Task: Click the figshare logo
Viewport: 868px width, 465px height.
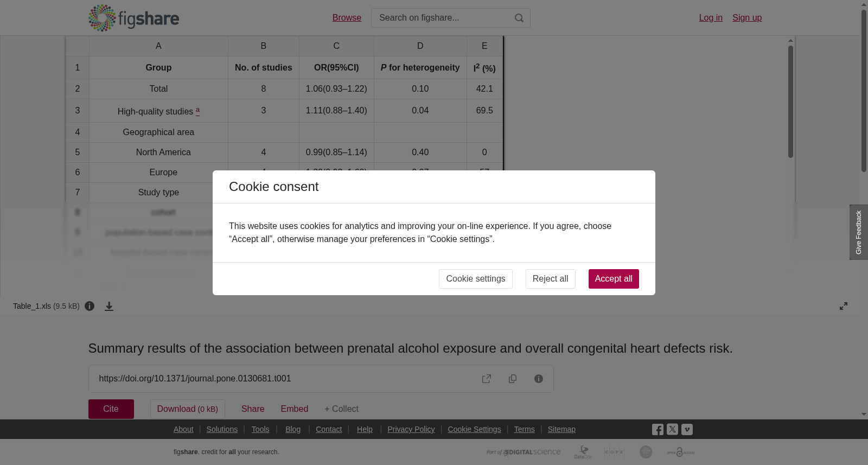Action: [x=133, y=18]
